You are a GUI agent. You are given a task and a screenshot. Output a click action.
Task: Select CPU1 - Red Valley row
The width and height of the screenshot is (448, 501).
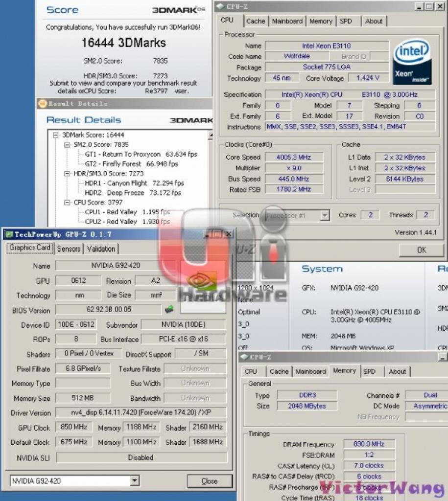pyautogui.click(x=127, y=212)
